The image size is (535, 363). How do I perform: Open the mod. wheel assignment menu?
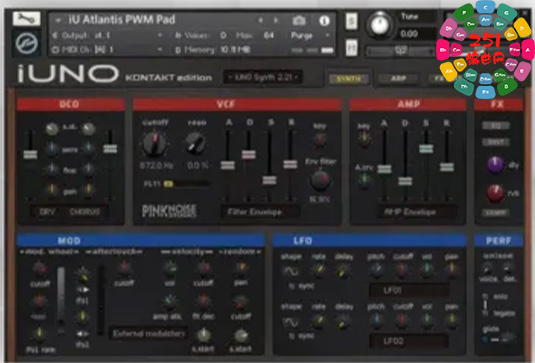48,252
